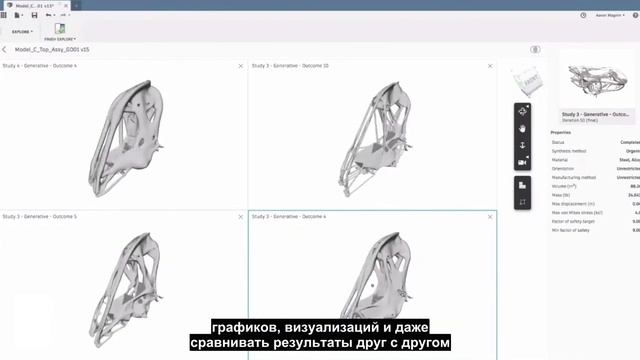
Task: Go back with the arrow beside Model_C_Top_Assy
Action: coord(4,49)
